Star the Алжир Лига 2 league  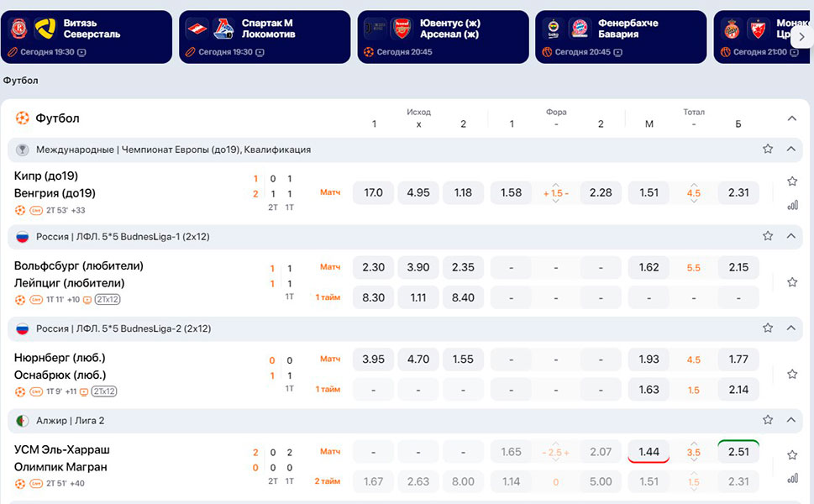click(x=767, y=420)
